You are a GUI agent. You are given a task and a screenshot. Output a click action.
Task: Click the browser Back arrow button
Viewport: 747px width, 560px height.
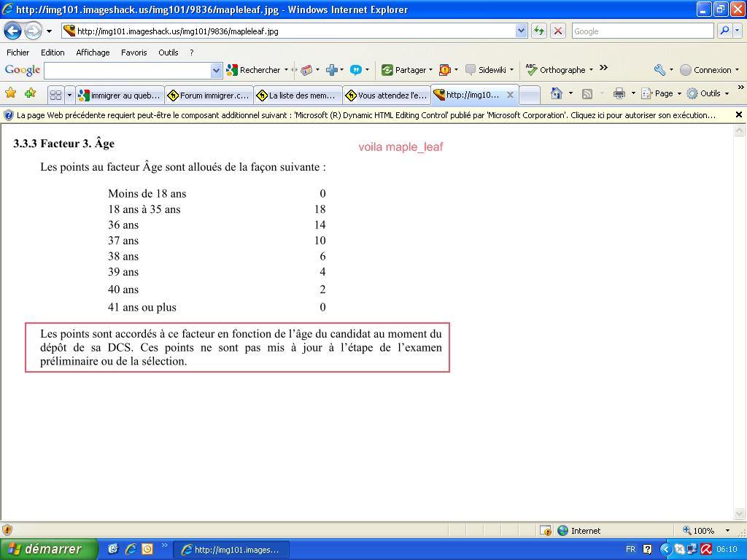point(13,31)
